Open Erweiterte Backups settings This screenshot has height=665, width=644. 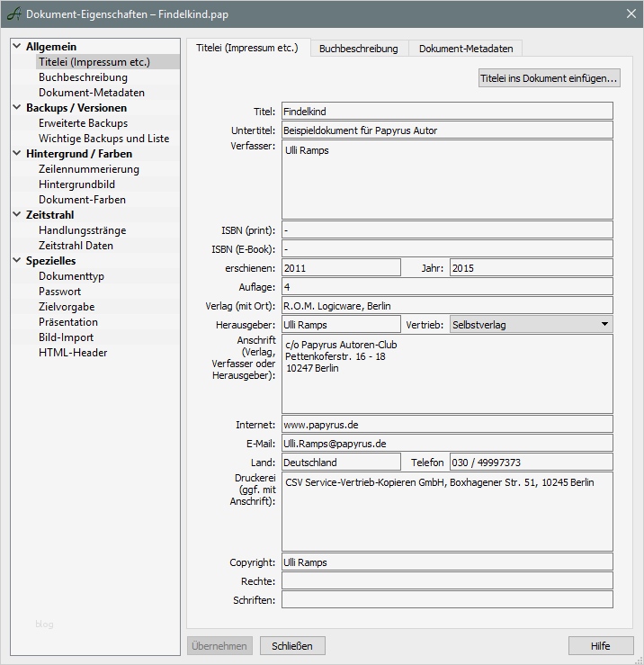click(x=83, y=123)
